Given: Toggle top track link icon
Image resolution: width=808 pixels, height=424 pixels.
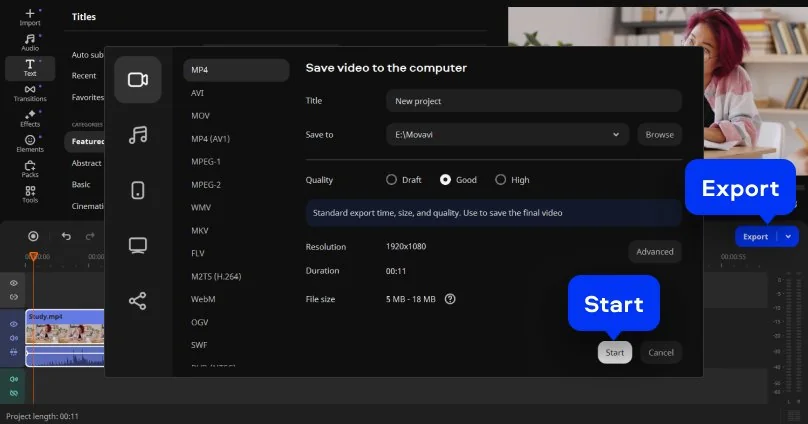Looking at the screenshot, I should click(x=14, y=297).
